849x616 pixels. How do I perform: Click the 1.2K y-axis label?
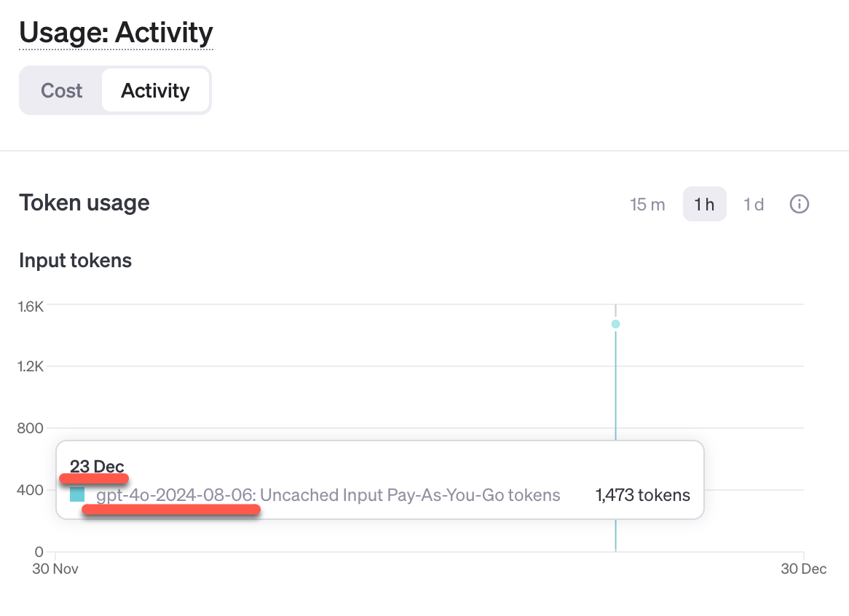pyautogui.click(x=31, y=367)
